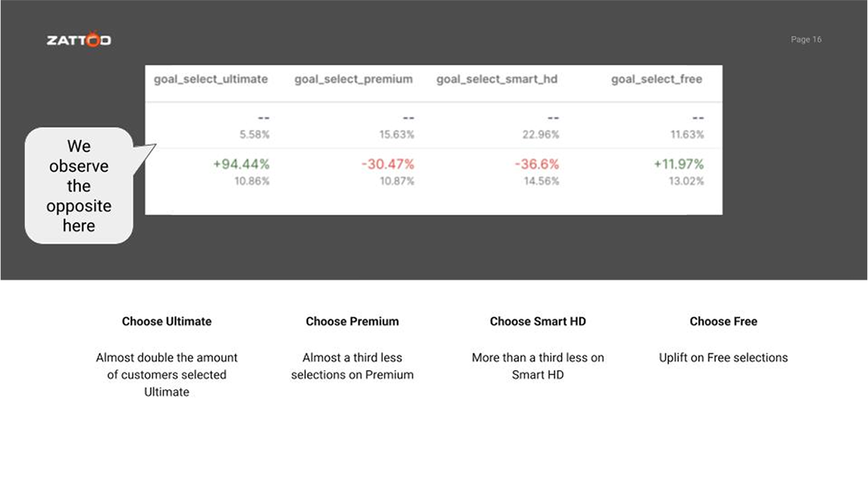Select the goal_select_premium column header
The width and height of the screenshot is (868, 488).
pos(353,80)
